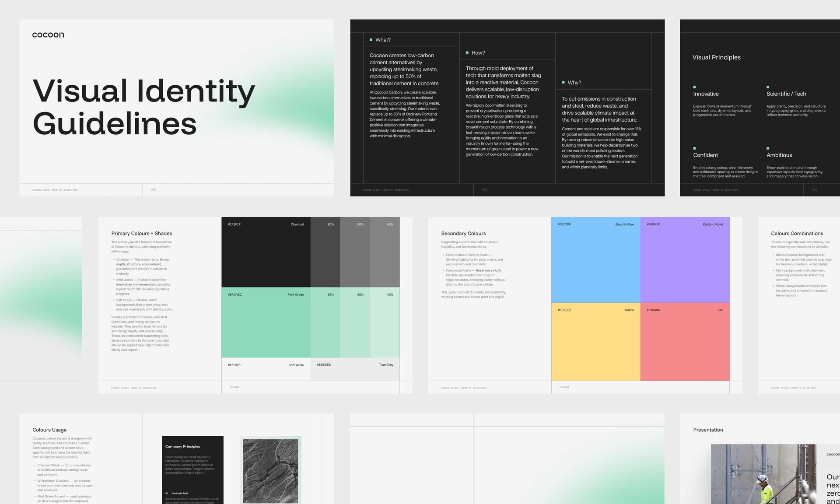Viewport: 840px width, 504px height.
Task: Pick the Mint Green 60% tint swatch
Action: [x=355, y=322]
